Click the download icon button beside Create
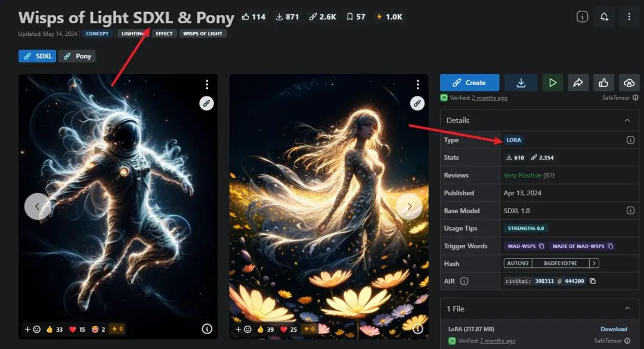Screen dimensions: 644x349 (521, 83)
